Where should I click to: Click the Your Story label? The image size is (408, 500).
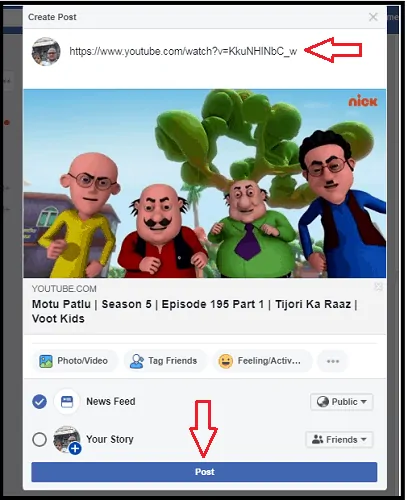110,439
